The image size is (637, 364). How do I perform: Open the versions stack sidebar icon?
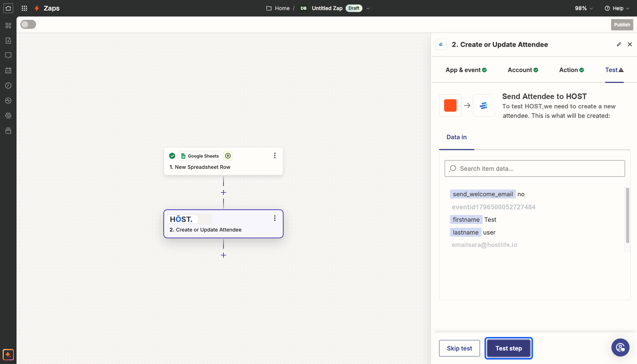point(8,131)
